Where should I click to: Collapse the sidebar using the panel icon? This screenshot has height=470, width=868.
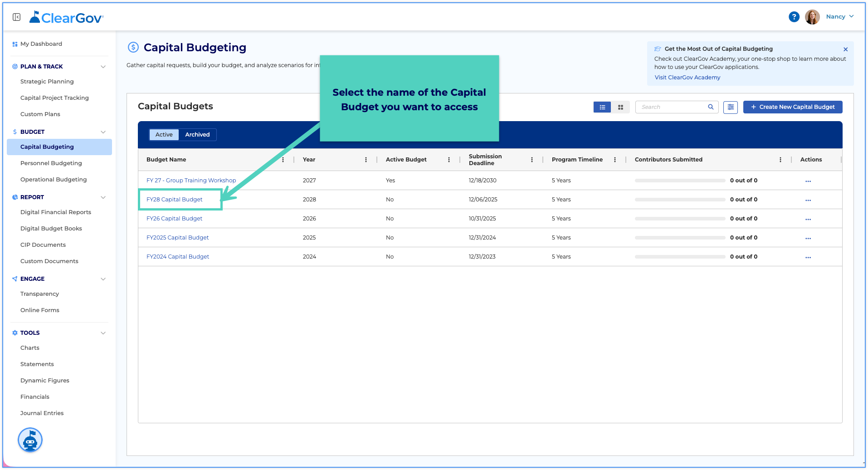tap(17, 17)
